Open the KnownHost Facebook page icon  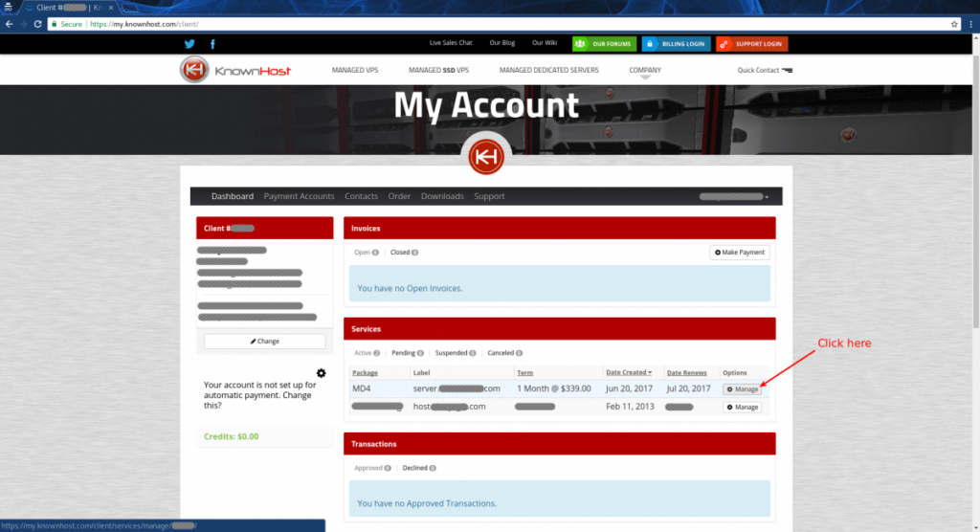pyautogui.click(x=212, y=44)
